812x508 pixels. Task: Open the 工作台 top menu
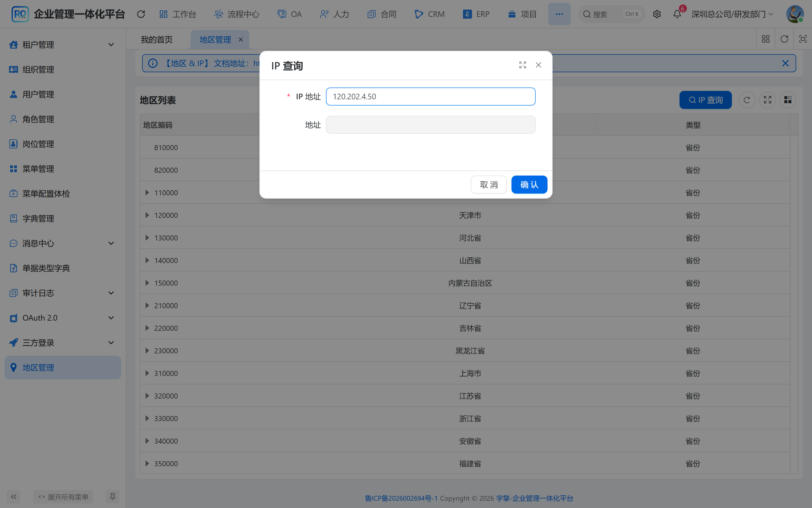click(178, 14)
